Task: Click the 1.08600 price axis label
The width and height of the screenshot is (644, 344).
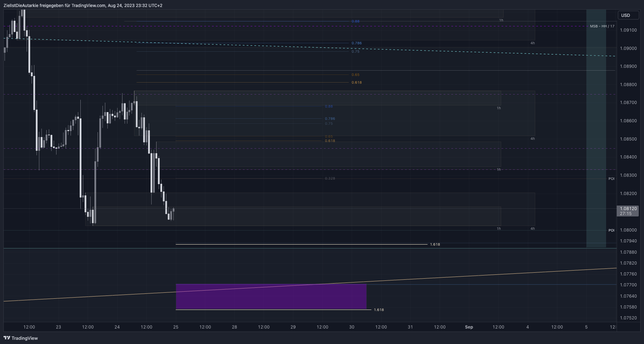Action: coord(628,121)
